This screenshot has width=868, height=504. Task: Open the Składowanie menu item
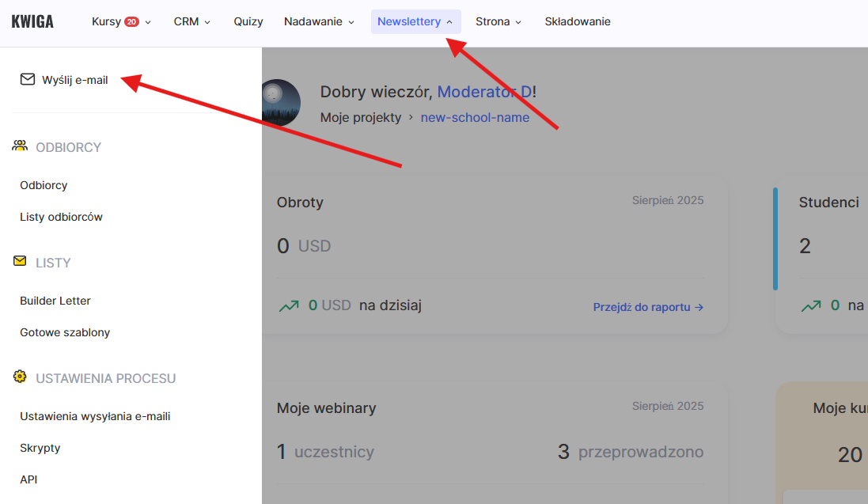click(577, 21)
